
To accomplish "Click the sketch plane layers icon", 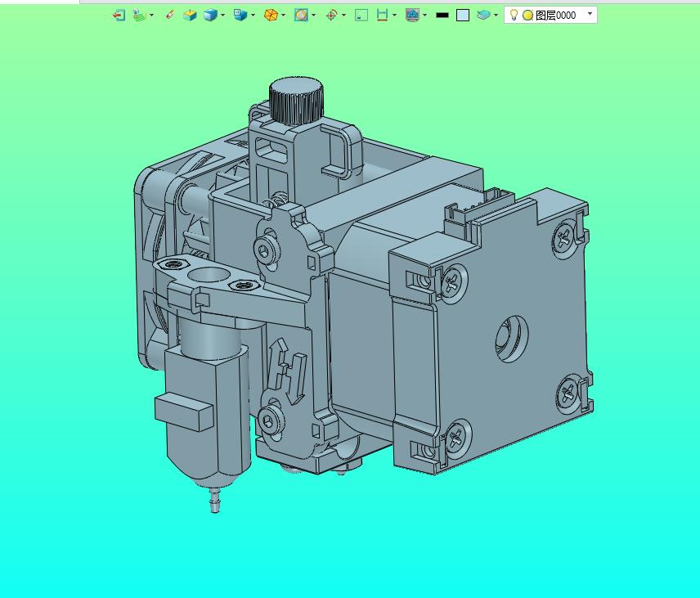I will pyautogui.click(x=139, y=16).
